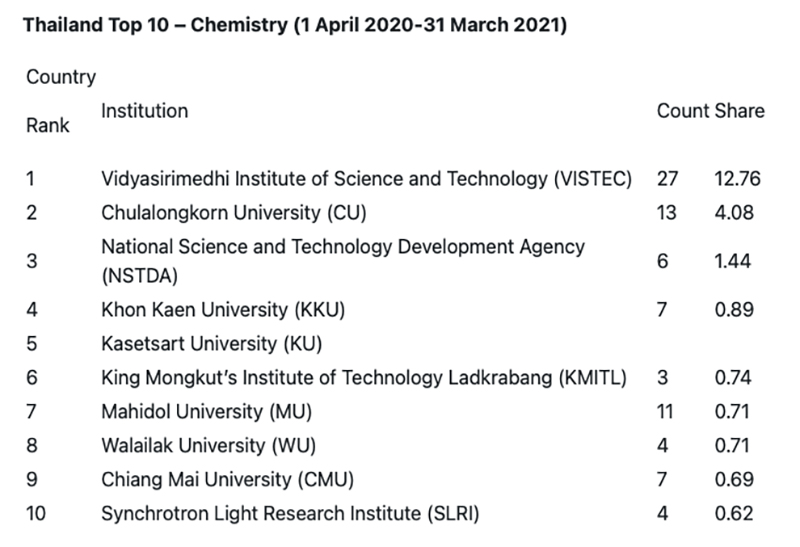Click the count 11 for Mahidol University
The height and width of the screenshot is (547, 800).
pos(665,411)
